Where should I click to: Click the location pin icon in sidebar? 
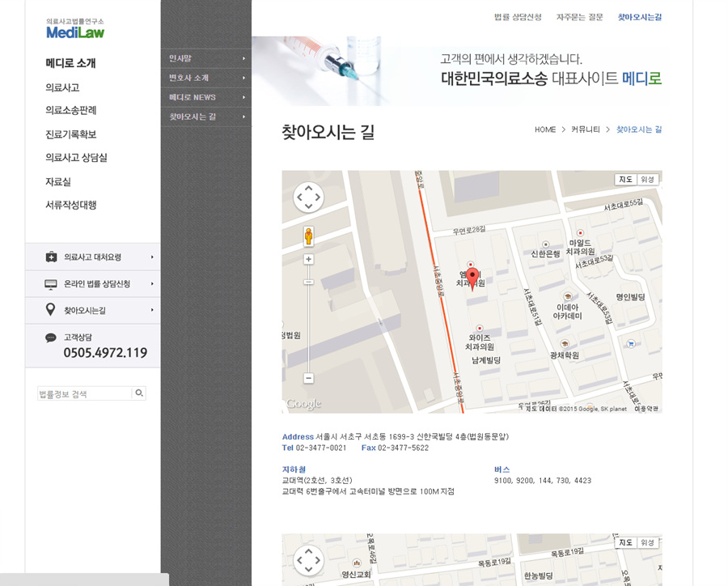(51, 309)
